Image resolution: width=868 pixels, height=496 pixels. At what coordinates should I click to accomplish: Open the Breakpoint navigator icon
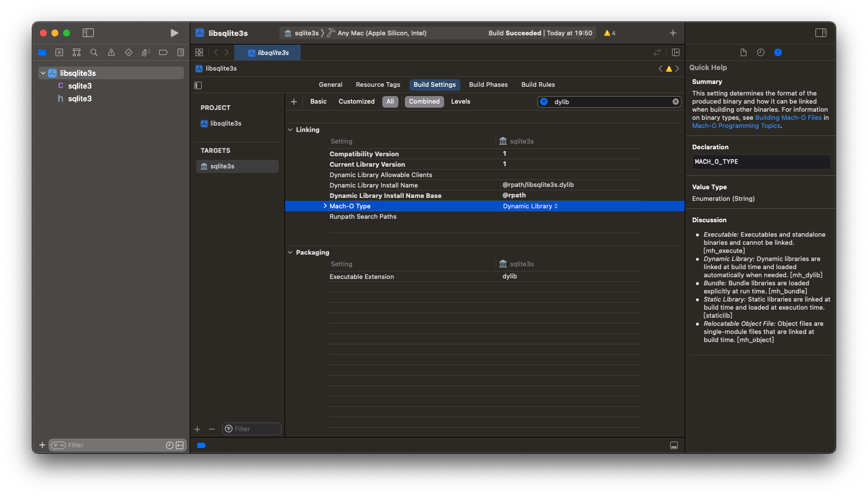pos(163,53)
